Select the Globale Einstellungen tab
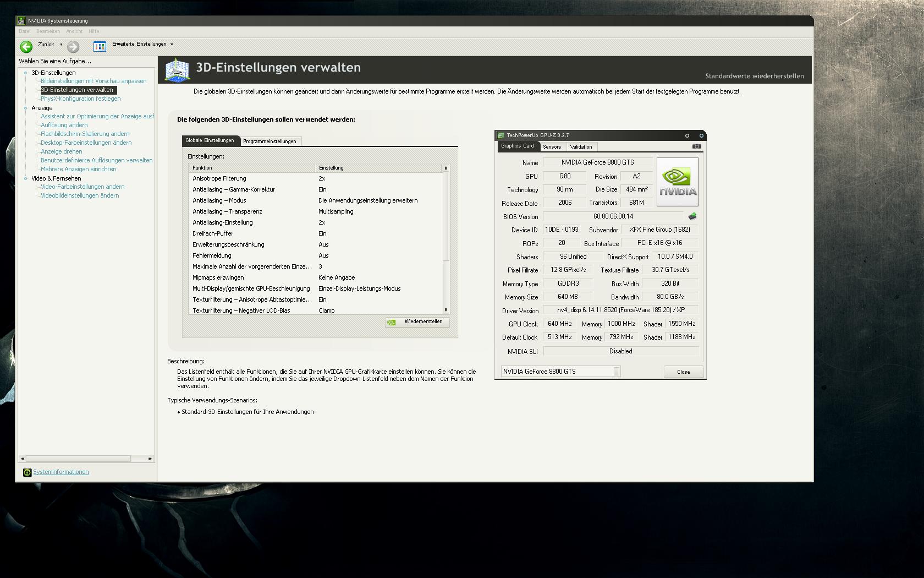 pyautogui.click(x=210, y=140)
